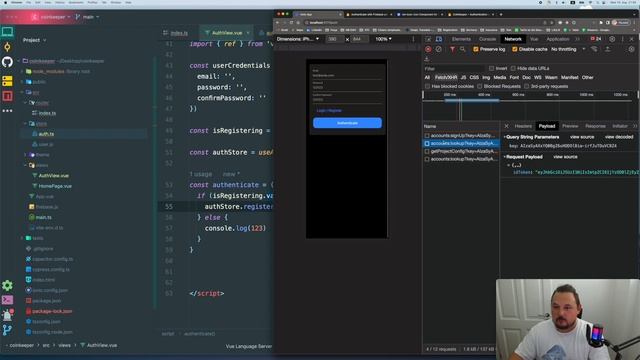Open the Commit tool window icon
Image resolution: width=640 pixels, height=360 pixels.
click(7, 47)
